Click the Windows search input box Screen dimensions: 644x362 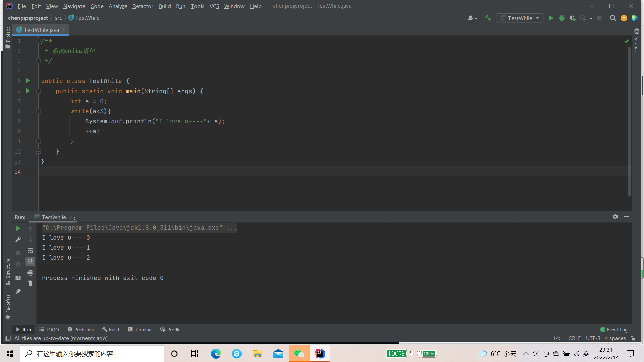coord(92,354)
